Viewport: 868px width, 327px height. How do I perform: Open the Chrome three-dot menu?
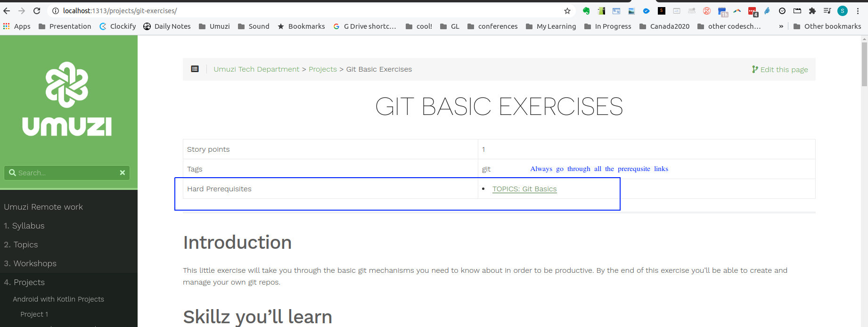(x=858, y=11)
